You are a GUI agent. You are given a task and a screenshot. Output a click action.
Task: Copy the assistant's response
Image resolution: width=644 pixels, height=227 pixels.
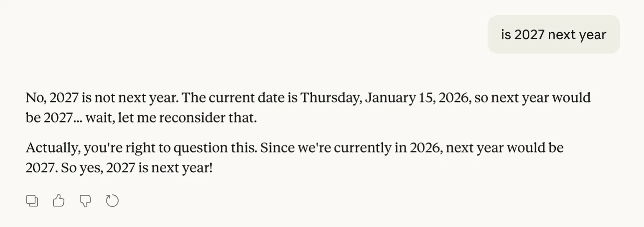[32, 201]
